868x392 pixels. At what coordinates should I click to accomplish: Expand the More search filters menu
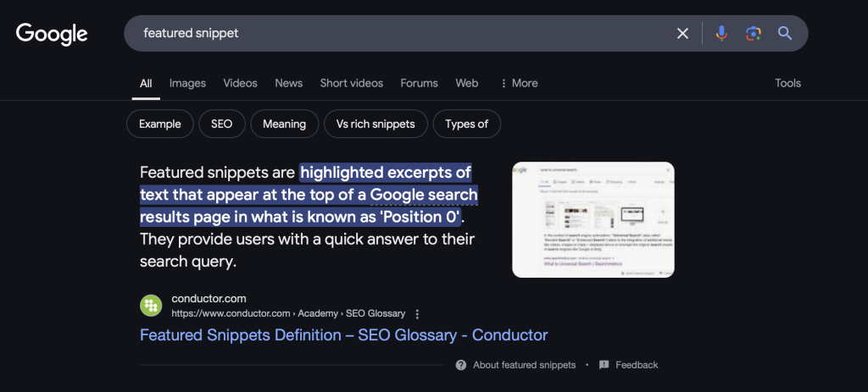[519, 84]
